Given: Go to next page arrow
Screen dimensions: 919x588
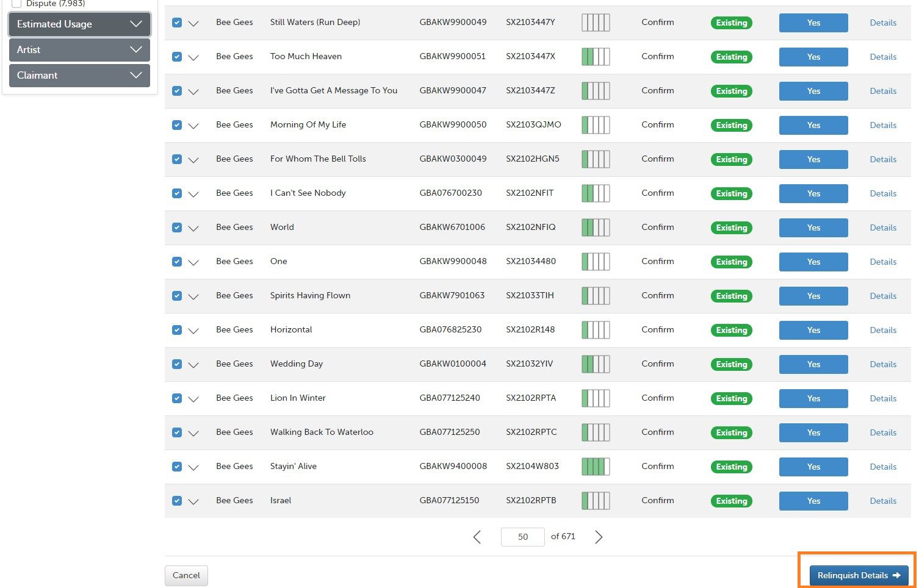Looking at the screenshot, I should pos(599,537).
